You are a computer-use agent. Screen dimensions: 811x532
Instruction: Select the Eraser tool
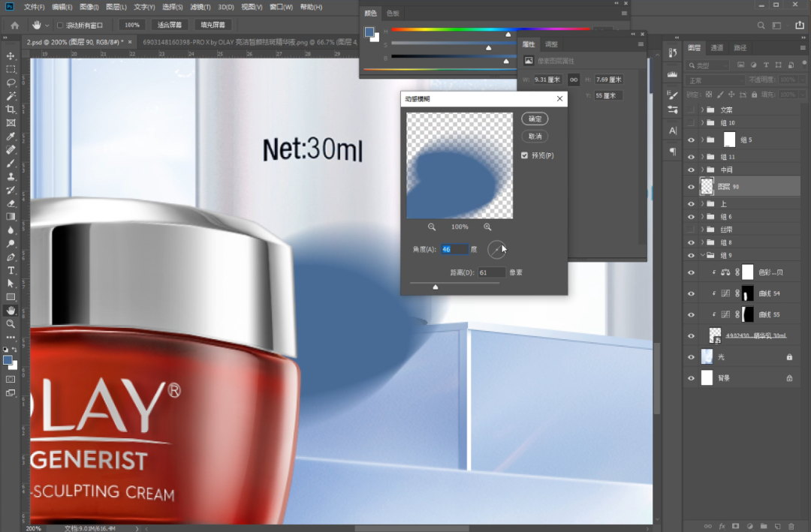(x=11, y=203)
